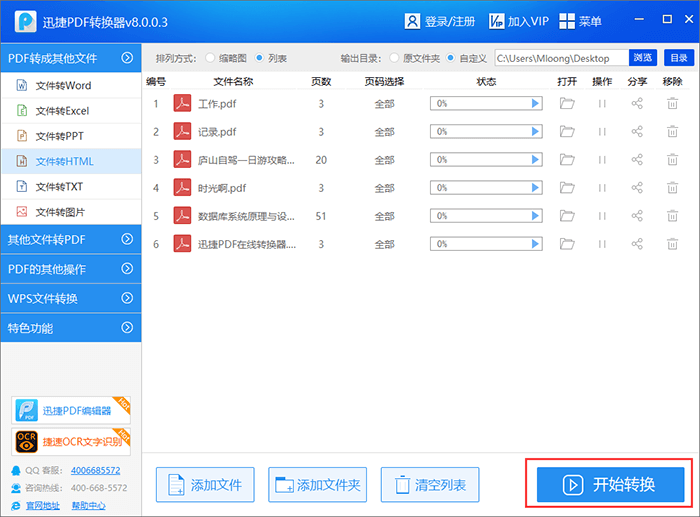
Task: Open output folder for 庐山自驾一日游攻略 file
Action: [x=567, y=160]
